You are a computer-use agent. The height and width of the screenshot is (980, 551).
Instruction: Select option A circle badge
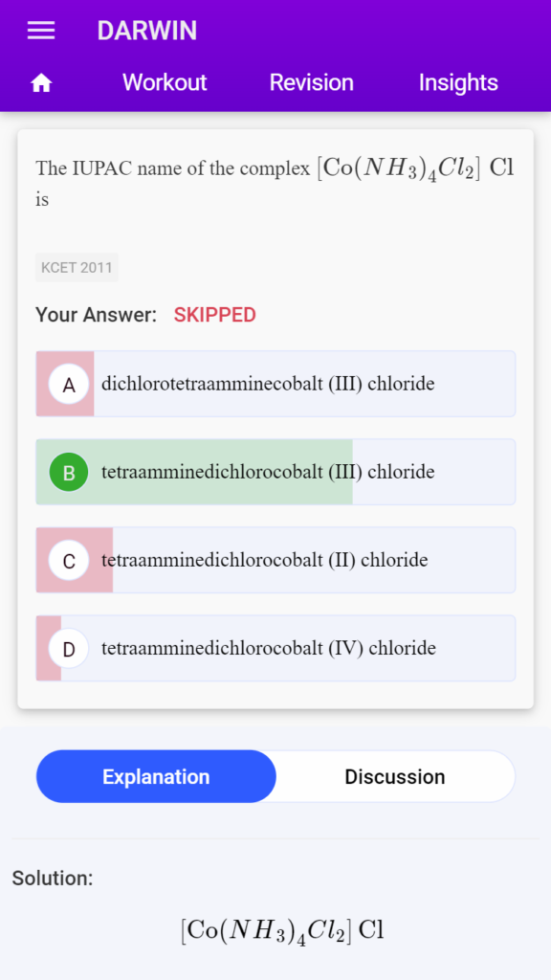(69, 384)
